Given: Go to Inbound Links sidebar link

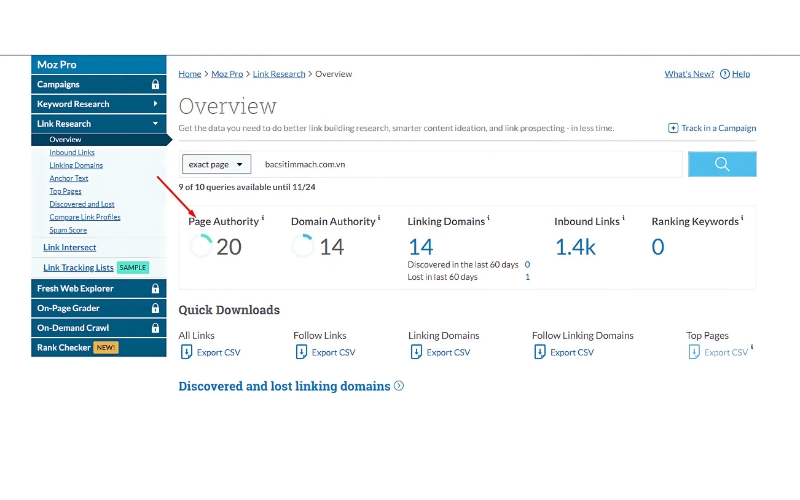Looking at the screenshot, I should coord(72,152).
